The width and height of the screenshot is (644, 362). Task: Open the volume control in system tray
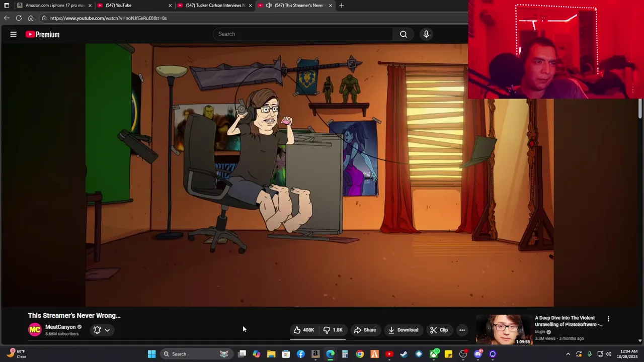coord(608,354)
